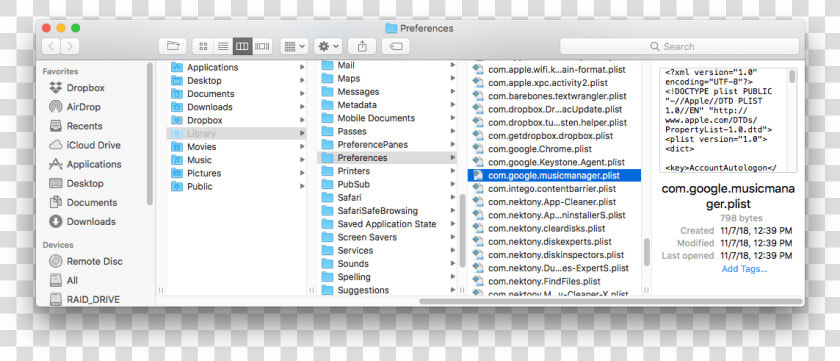The width and height of the screenshot is (840, 361).
Task: Open the Printers folder
Action: [387, 171]
